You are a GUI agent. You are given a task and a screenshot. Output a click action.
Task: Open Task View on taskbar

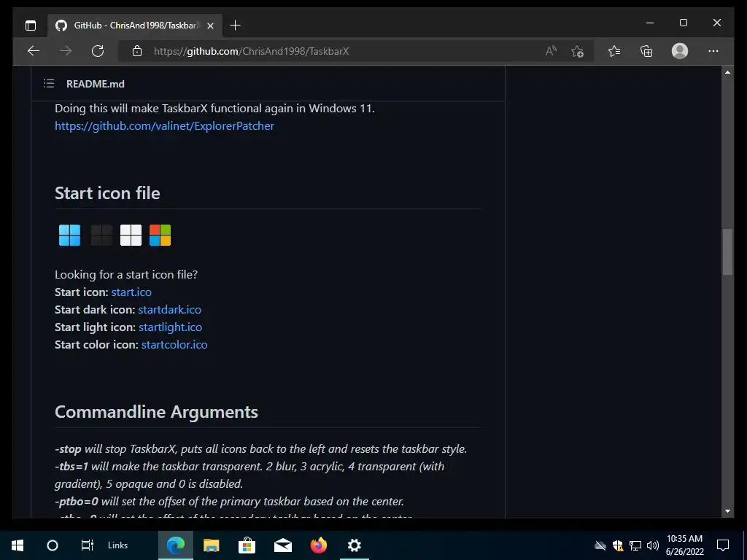88,545
